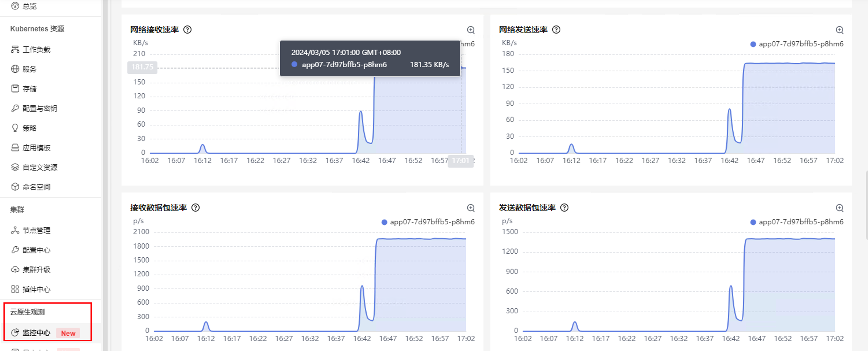
Task: Navigate to 节点管理
Action: (36, 231)
